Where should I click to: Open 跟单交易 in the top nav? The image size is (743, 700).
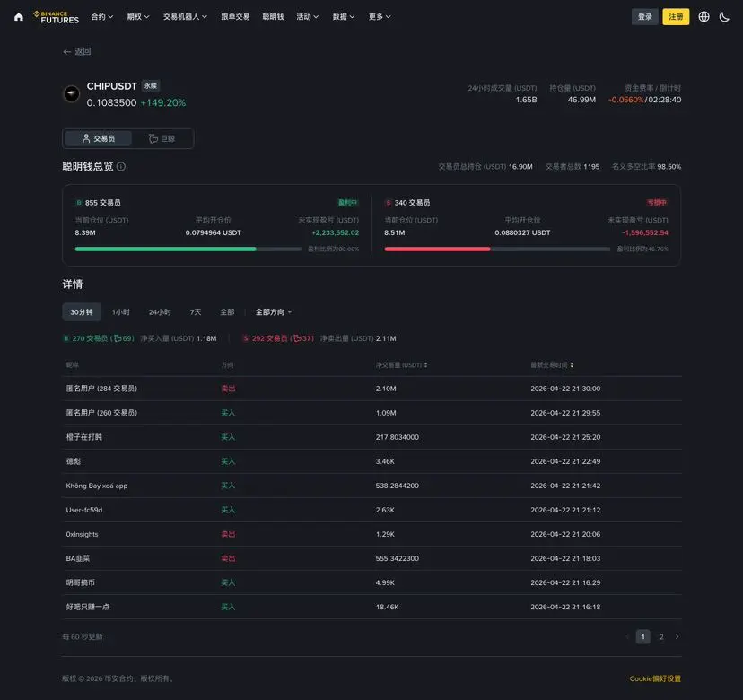(235, 16)
